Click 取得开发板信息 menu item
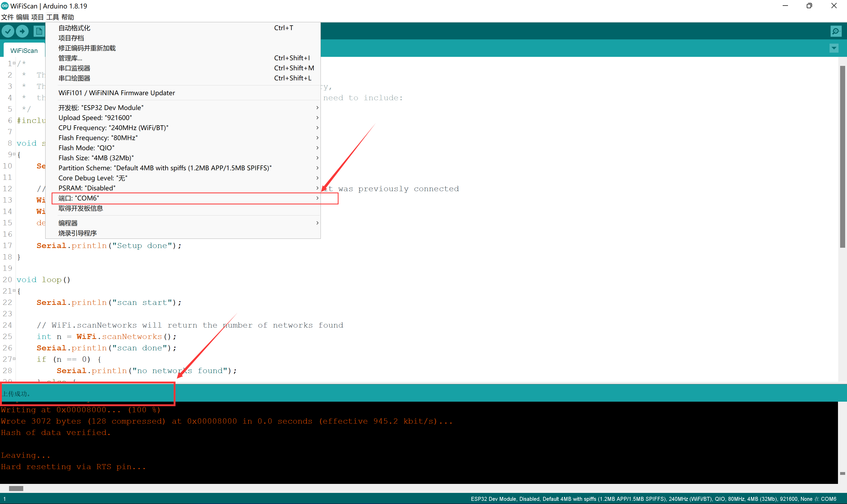847x504 pixels. (x=80, y=208)
